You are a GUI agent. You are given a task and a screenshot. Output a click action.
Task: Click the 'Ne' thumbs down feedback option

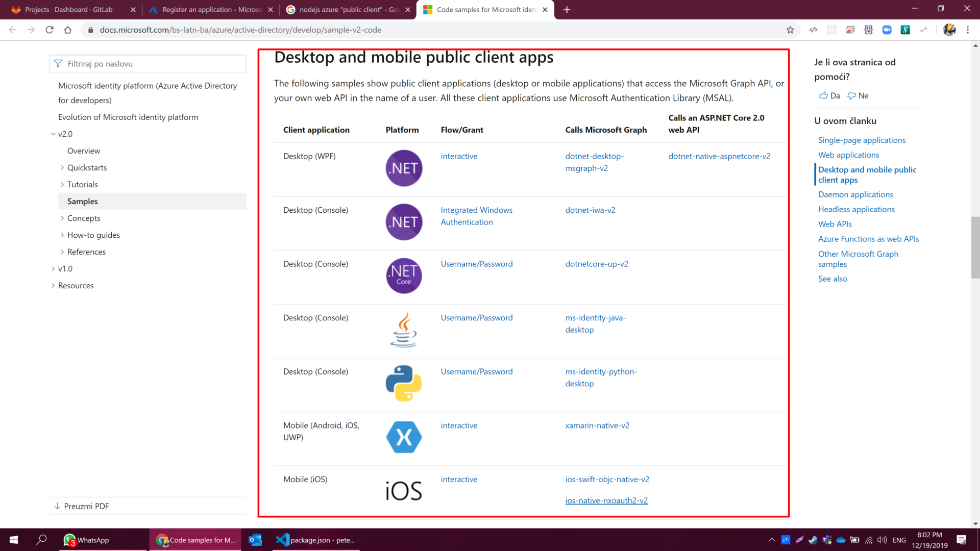click(858, 95)
